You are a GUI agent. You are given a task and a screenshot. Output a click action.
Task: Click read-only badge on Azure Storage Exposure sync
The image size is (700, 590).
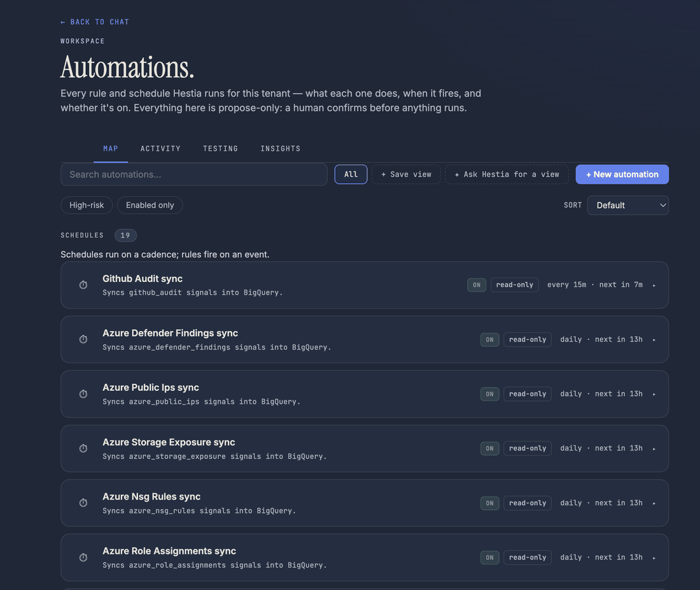528,449
